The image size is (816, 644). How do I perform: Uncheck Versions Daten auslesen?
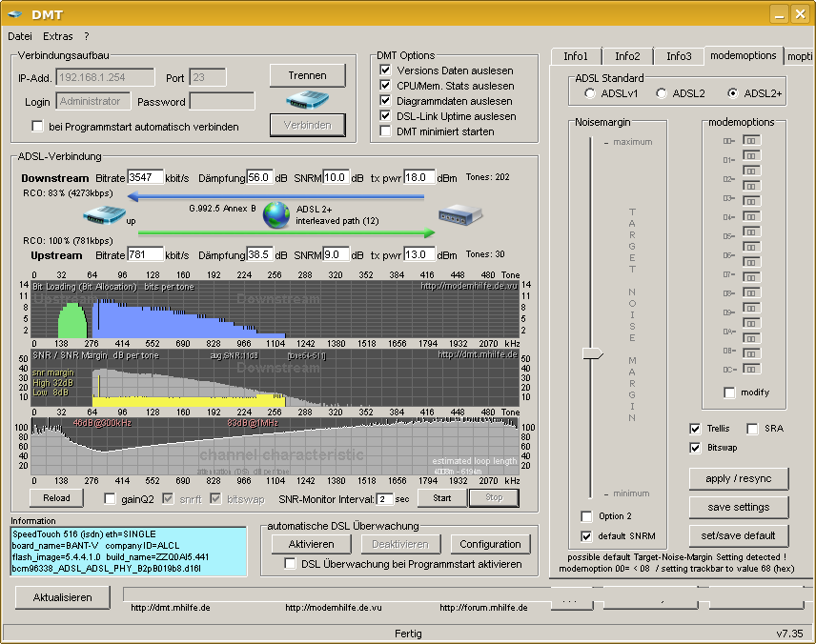[x=386, y=70]
